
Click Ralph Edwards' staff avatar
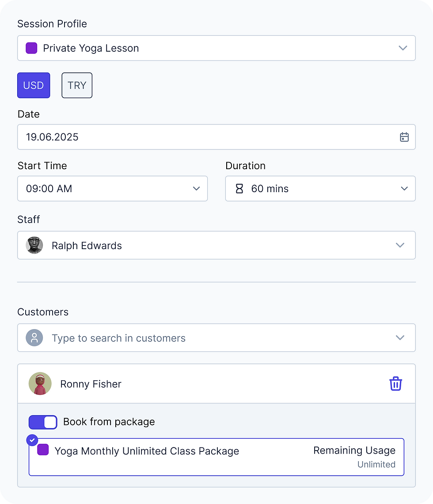(34, 245)
